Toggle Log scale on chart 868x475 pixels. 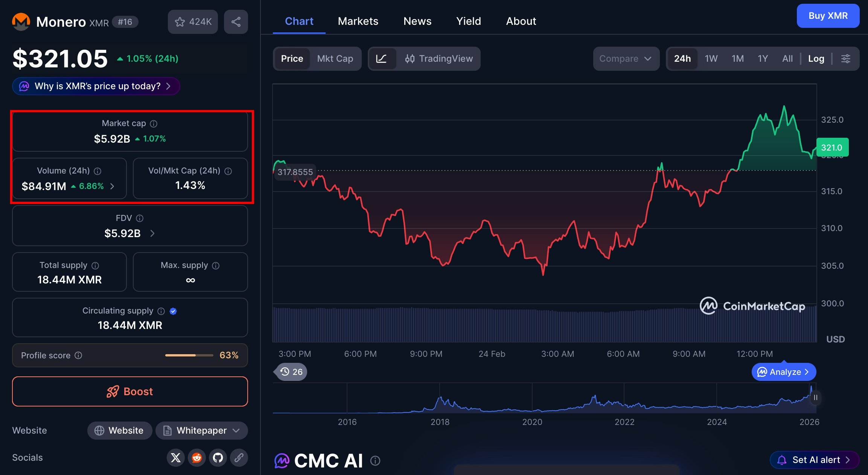(x=816, y=59)
